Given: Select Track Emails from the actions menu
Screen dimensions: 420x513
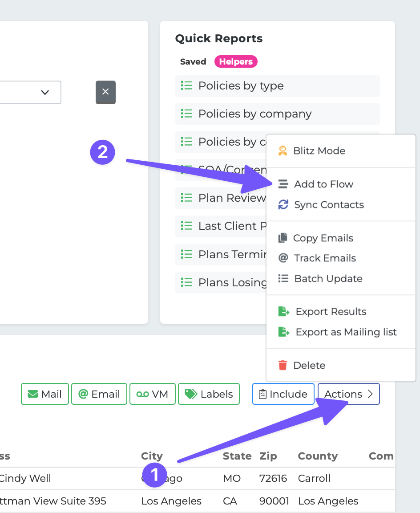Looking at the screenshot, I should click(x=325, y=258).
